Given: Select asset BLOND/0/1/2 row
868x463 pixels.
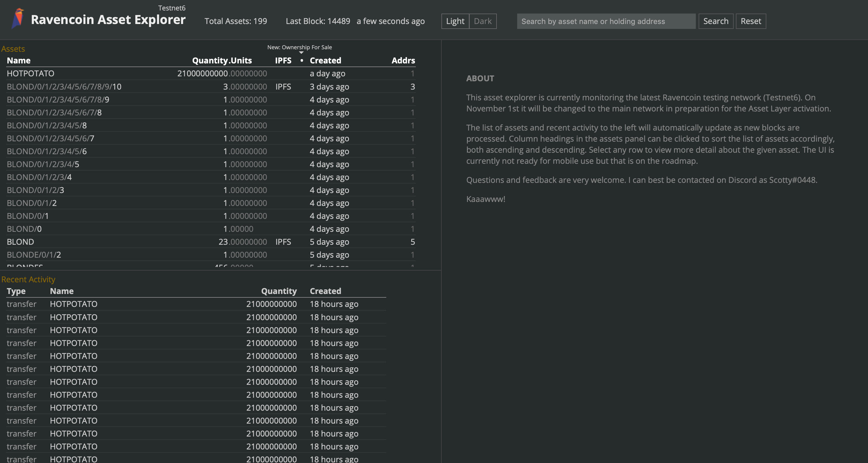Looking at the screenshot, I should coord(211,203).
